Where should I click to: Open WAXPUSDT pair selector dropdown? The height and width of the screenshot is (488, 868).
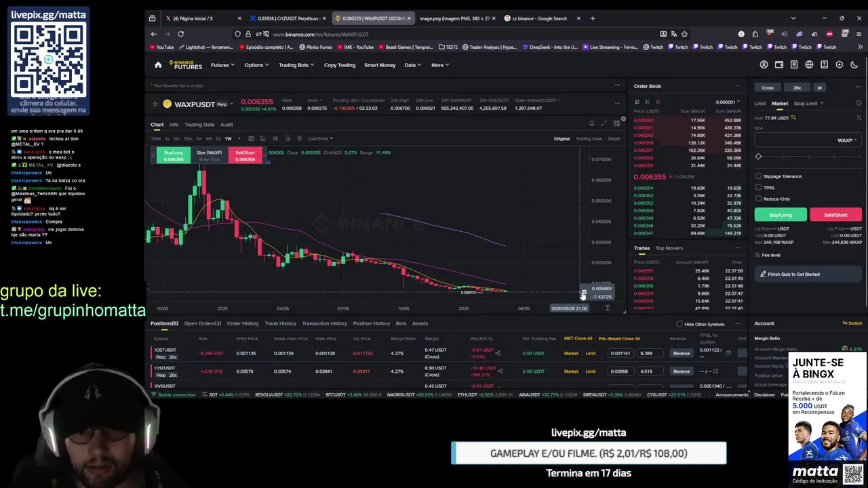231,104
